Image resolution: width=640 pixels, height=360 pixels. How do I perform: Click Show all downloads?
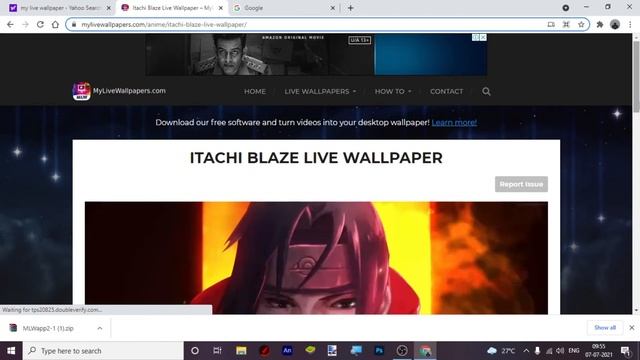point(605,328)
